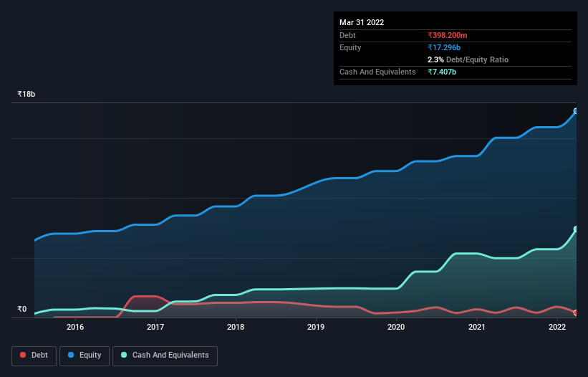588x377 pixels.
Task: Click the 2.3% Debt/Equity Ratio text
Action: (468, 59)
